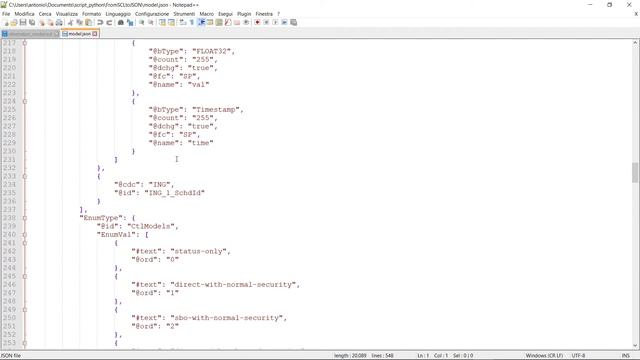The image size is (640, 360).
Task: Click the Cut scissors icon
Action: 70,22
